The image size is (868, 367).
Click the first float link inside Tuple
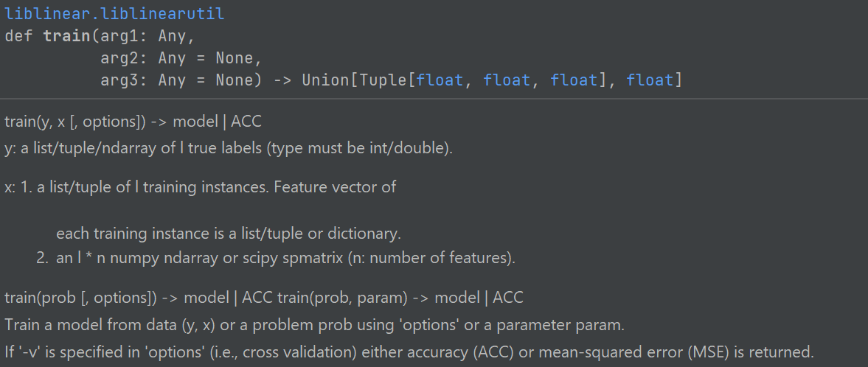pyautogui.click(x=440, y=81)
